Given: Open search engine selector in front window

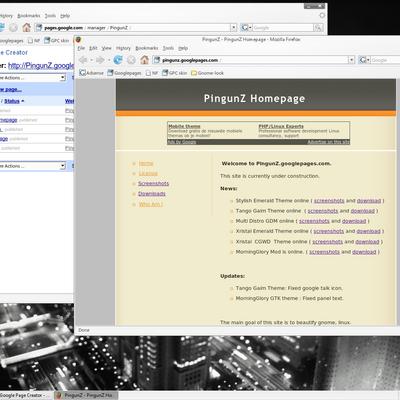Looking at the screenshot, I should pyautogui.click(x=364, y=60).
